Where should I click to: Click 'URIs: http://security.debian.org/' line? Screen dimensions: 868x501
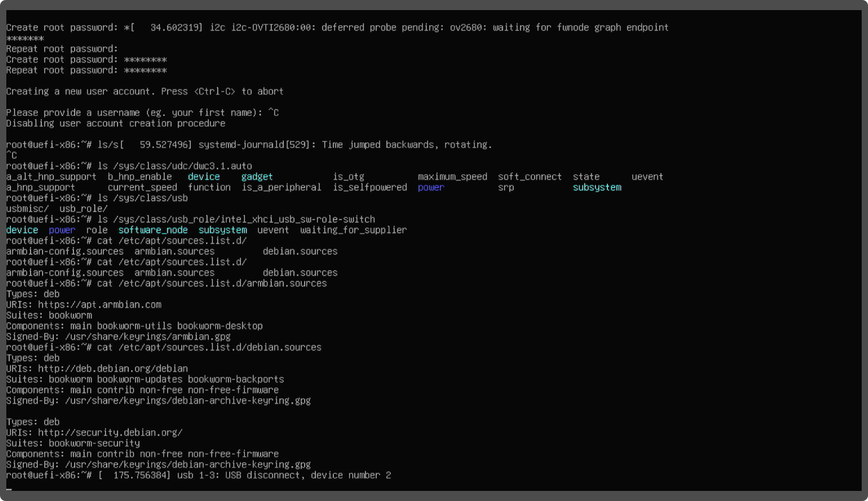(x=94, y=433)
